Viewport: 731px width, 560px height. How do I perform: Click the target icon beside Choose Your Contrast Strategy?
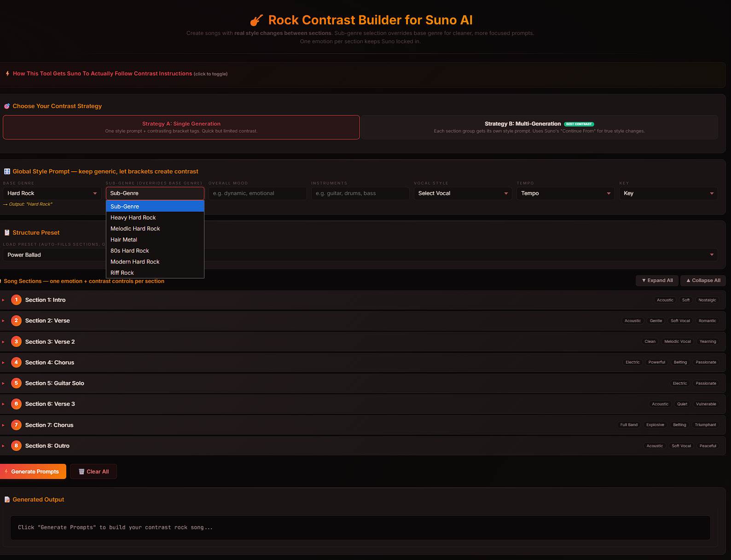[7, 106]
